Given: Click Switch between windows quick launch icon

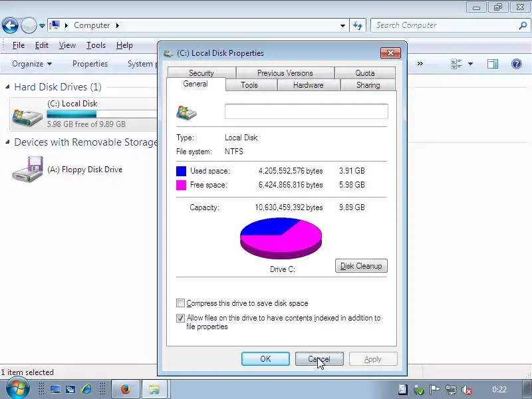Looking at the screenshot, I should click(70, 389).
